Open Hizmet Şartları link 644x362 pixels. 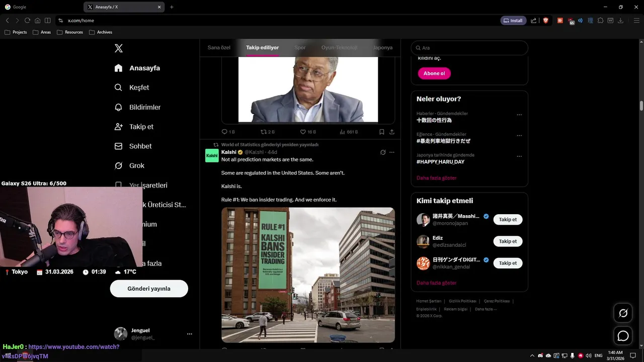pos(429,301)
